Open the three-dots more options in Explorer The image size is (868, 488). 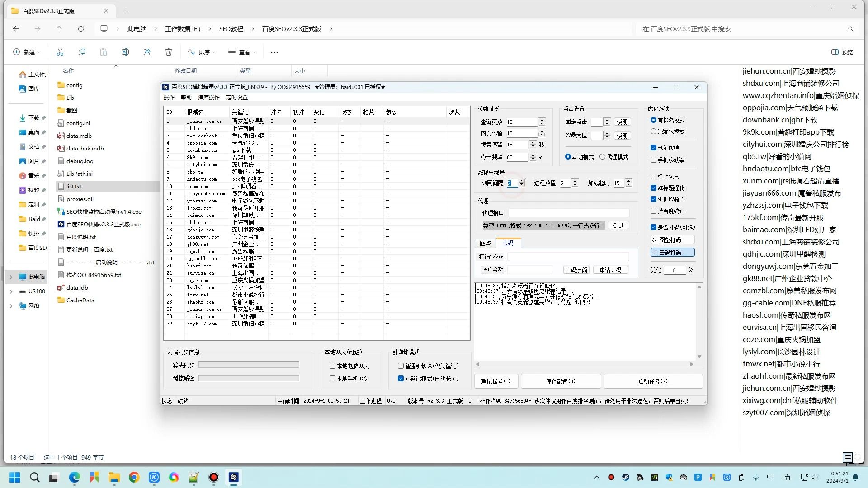click(x=274, y=52)
